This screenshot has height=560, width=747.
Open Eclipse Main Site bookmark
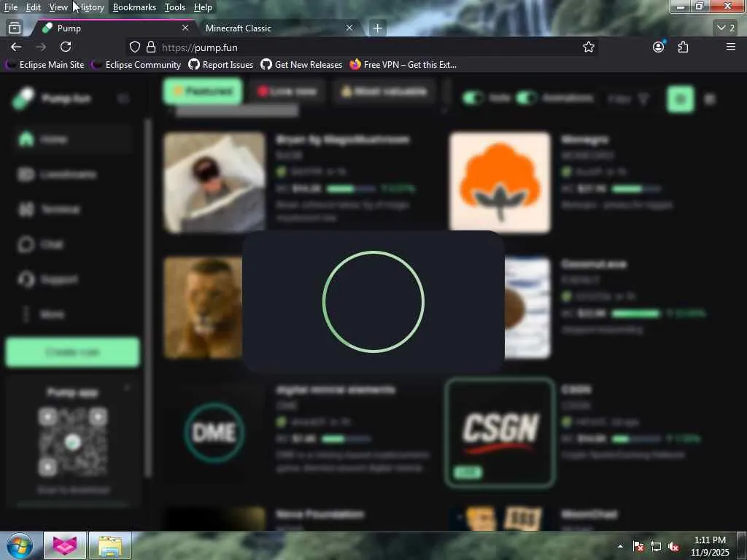point(44,64)
